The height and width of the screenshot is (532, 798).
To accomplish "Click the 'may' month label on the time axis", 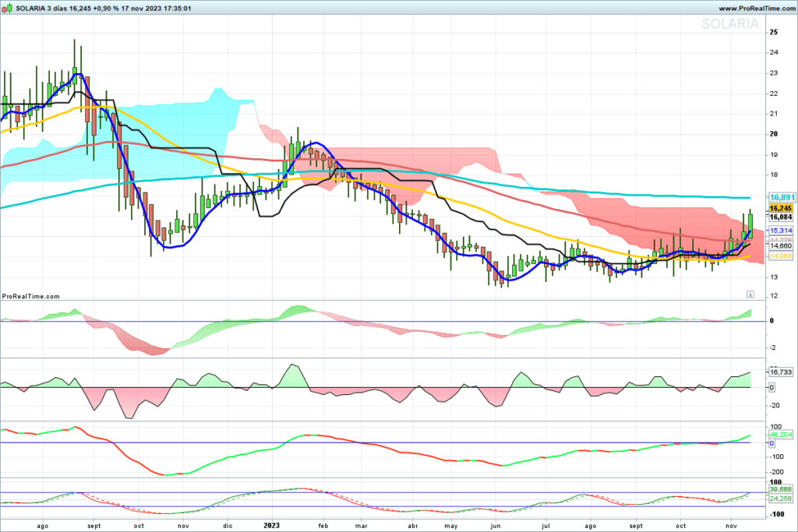I will (x=451, y=526).
